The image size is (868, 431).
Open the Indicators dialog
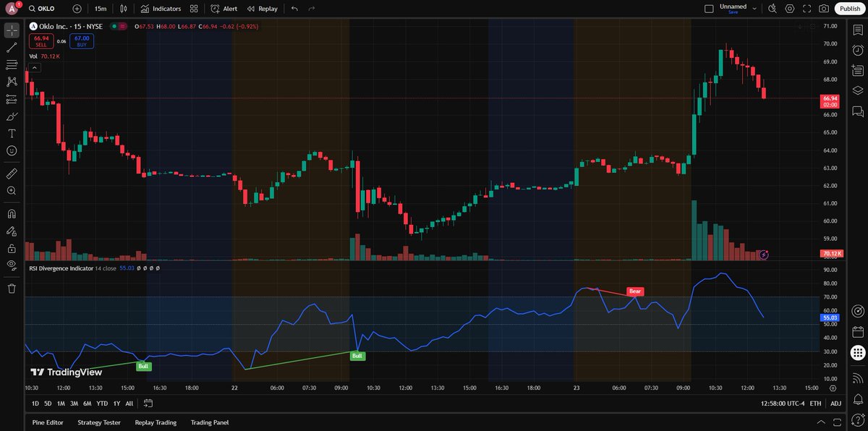coord(161,9)
